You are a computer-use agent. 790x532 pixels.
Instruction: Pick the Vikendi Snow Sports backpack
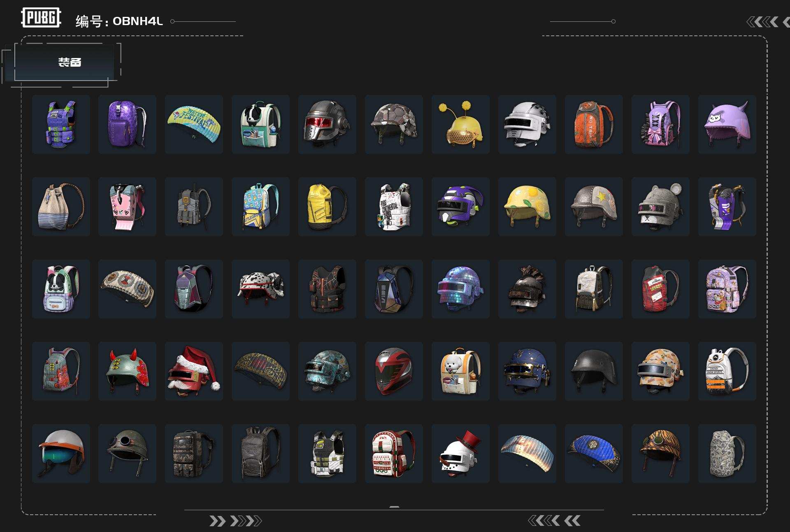click(x=727, y=371)
